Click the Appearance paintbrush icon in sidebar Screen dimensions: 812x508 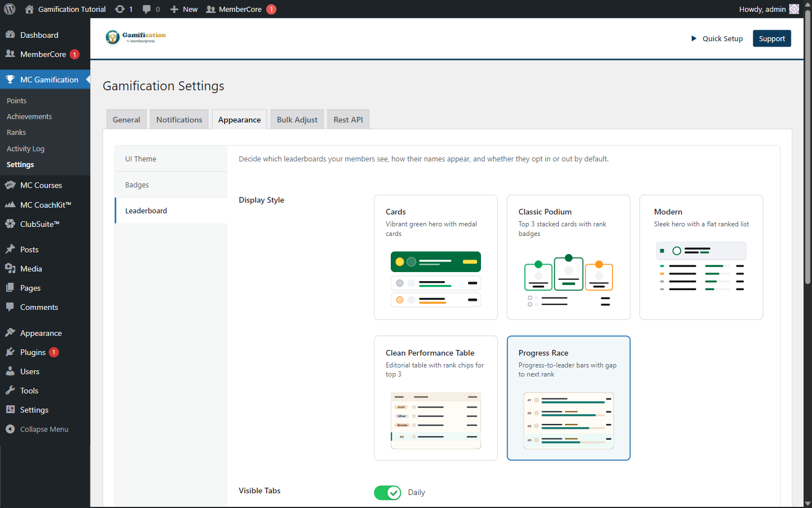(x=10, y=332)
